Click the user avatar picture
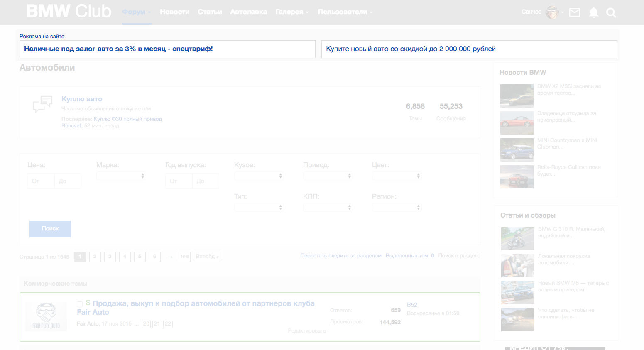This screenshot has height=350, width=644. [552, 12]
